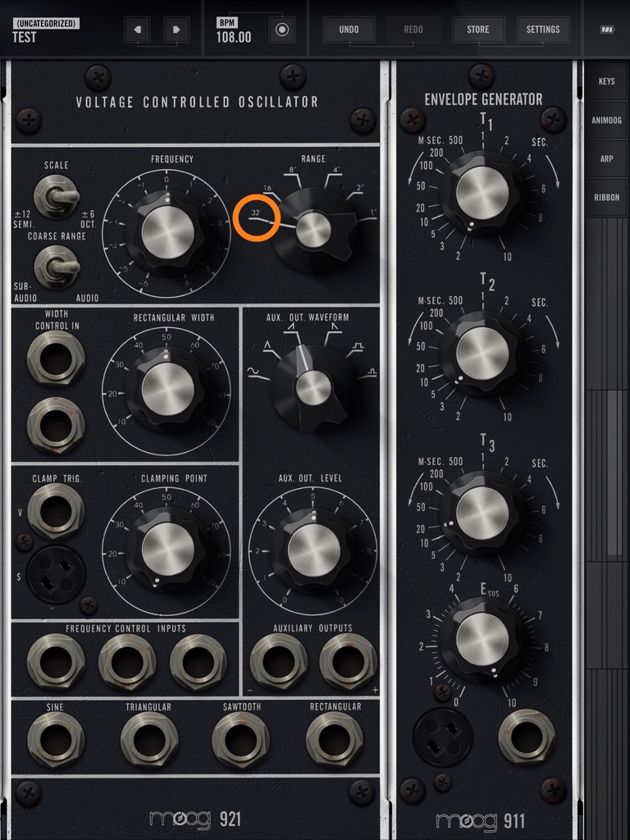Tap the T3 envelope time knob

pyautogui.click(x=482, y=514)
